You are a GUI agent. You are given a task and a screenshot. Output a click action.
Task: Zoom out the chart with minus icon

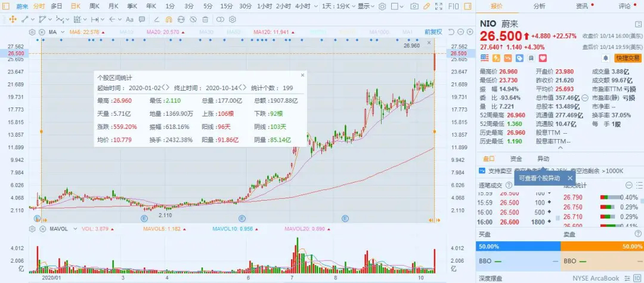pyautogui.click(x=460, y=32)
